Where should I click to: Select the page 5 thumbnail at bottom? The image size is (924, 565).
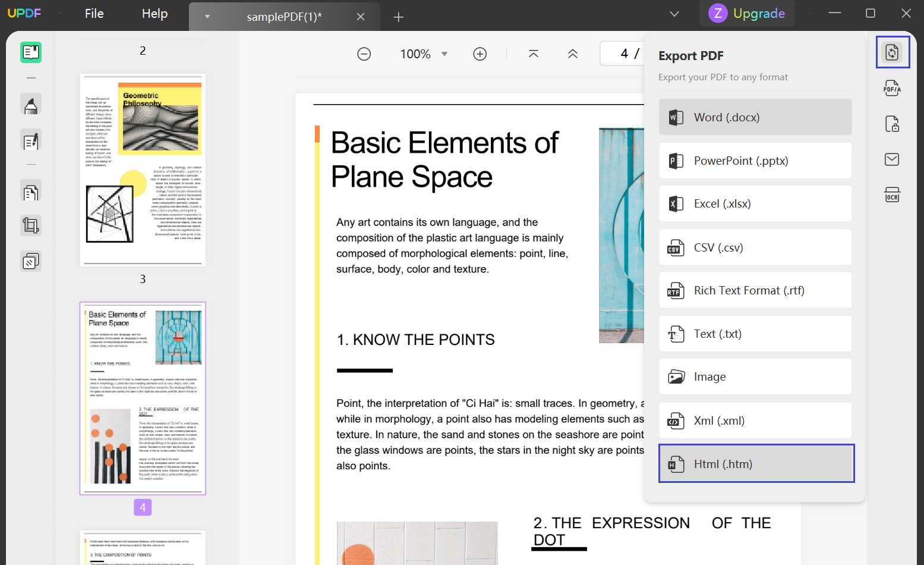tap(143, 548)
